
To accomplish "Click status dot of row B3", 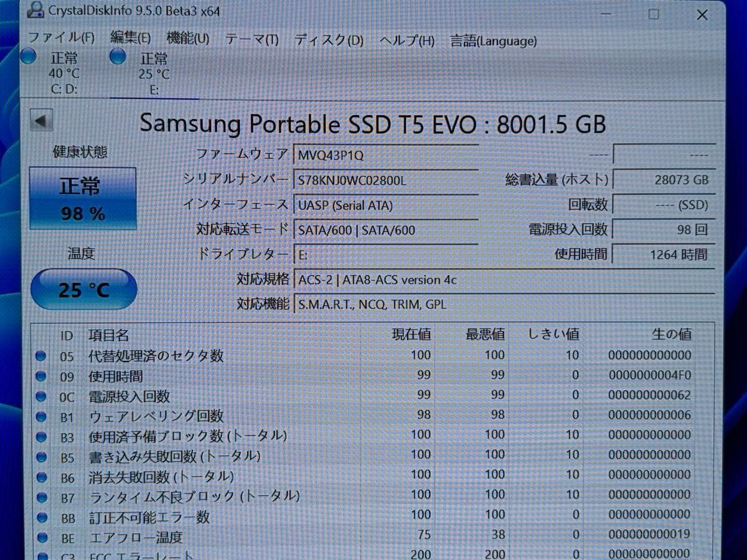I will tap(41, 436).
